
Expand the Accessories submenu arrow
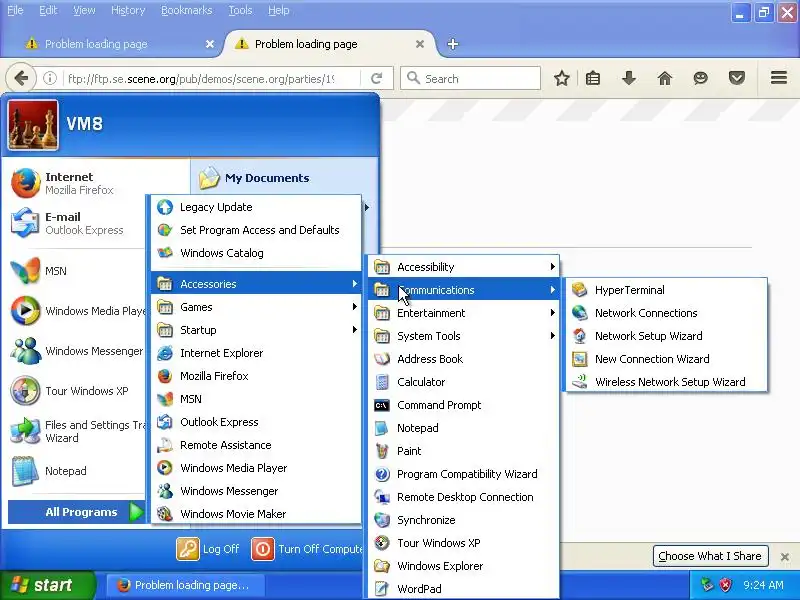355,284
